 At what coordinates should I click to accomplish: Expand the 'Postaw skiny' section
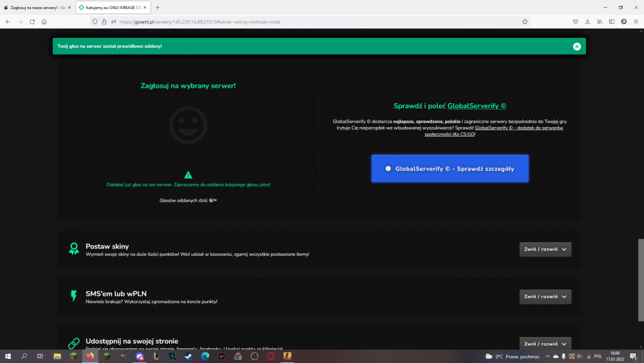(545, 249)
